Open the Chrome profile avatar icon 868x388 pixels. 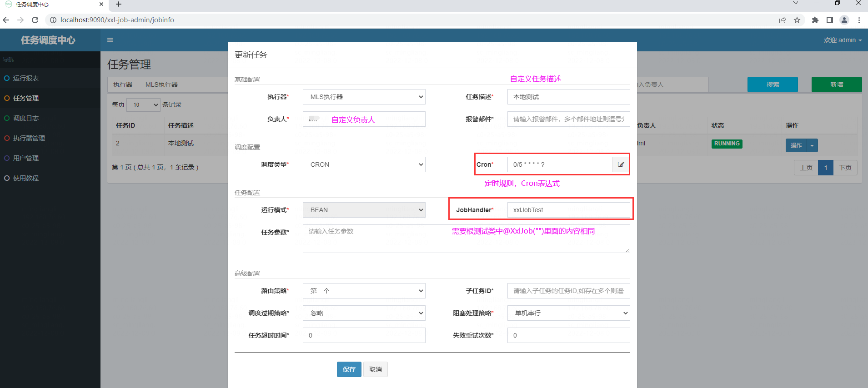click(844, 20)
